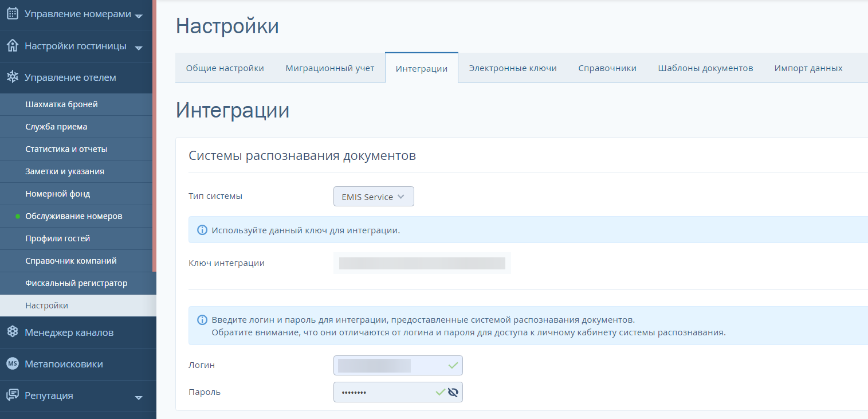Switch to the Общие настройки tab

(225, 68)
